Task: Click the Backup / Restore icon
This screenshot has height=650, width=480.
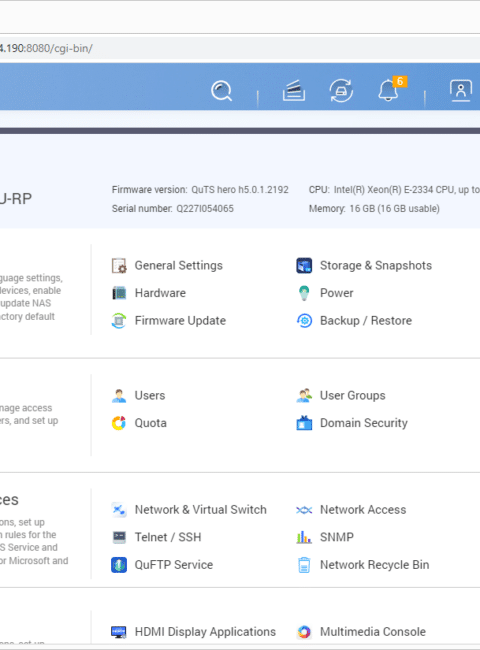Action: click(304, 321)
